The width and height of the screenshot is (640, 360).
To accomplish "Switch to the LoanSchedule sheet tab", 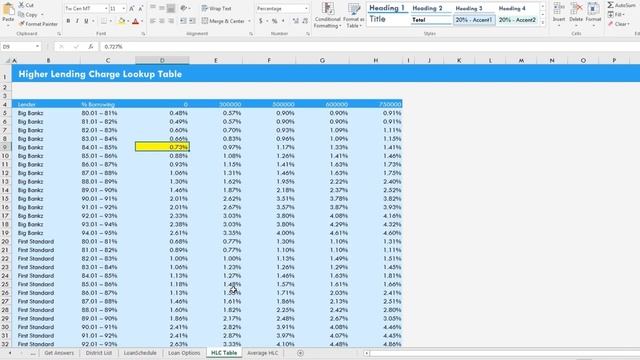I will [x=140, y=353].
